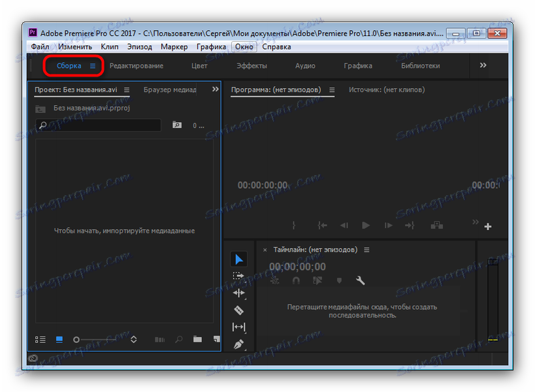Click timeline timecode 00;00;00;00

[x=297, y=267]
